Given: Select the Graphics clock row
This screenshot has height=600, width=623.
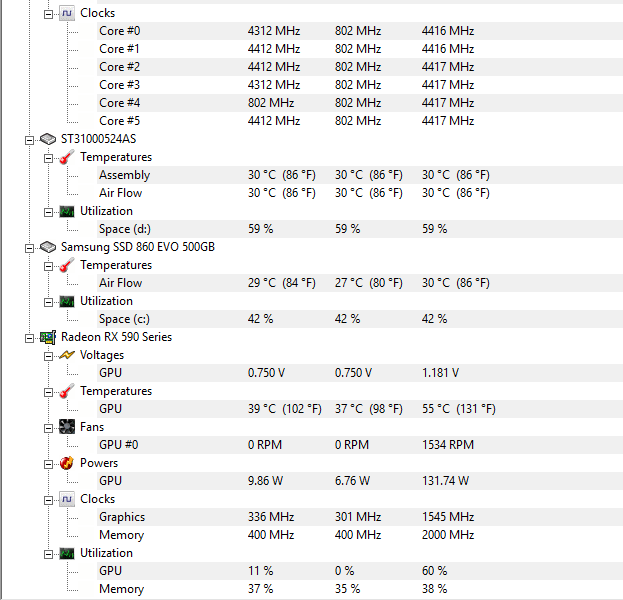Looking at the screenshot, I should tap(121, 517).
